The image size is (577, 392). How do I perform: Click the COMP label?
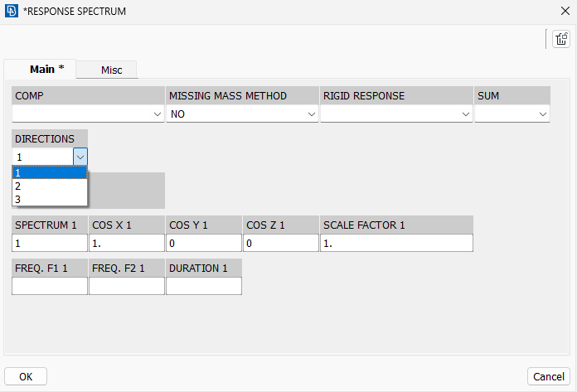(29, 96)
